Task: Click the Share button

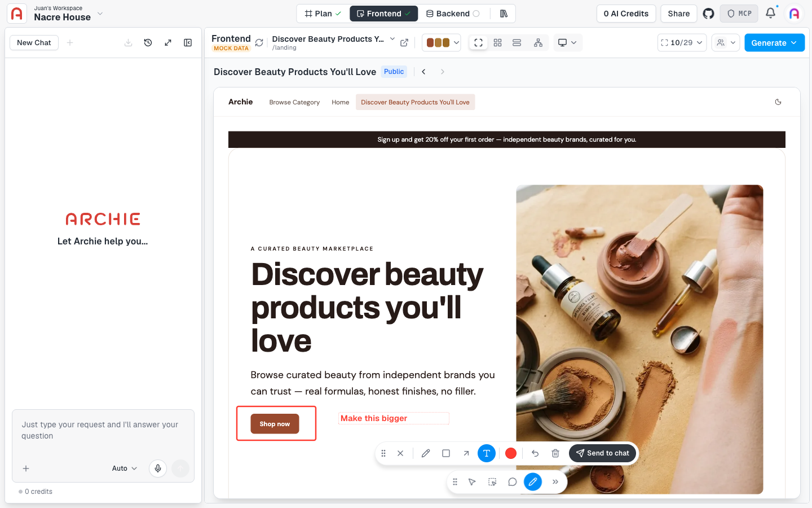Action: point(679,14)
